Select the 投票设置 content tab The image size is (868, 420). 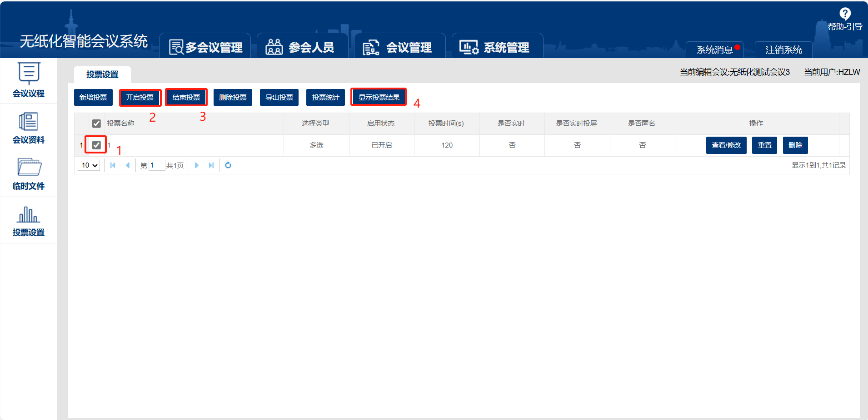tap(102, 74)
